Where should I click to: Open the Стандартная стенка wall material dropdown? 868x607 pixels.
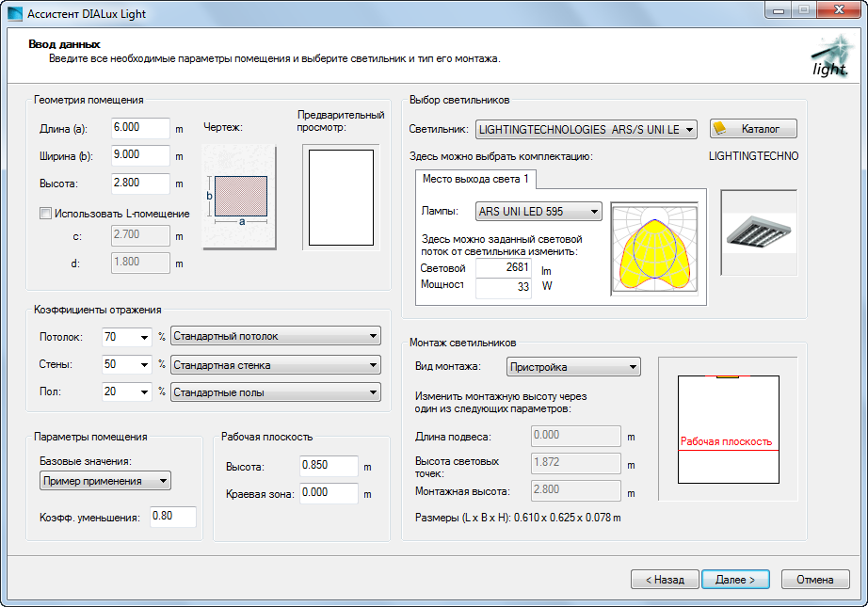point(275,364)
